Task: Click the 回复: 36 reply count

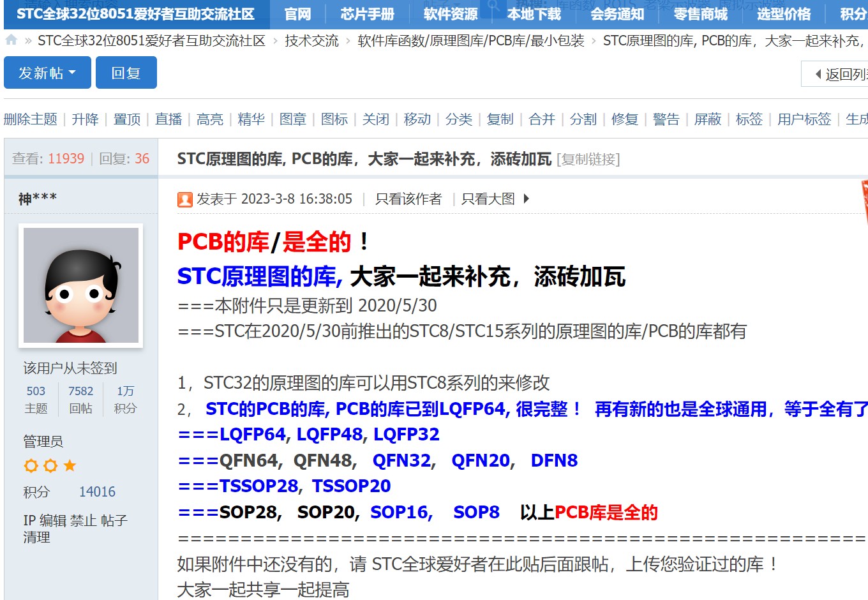Action: [x=124, y=159]
